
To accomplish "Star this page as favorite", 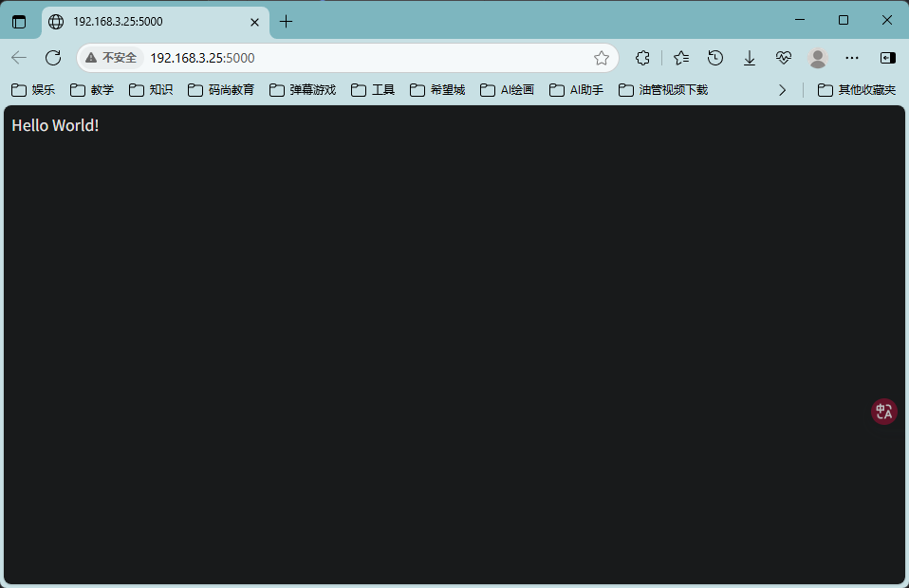I will [x=601, y=58].
